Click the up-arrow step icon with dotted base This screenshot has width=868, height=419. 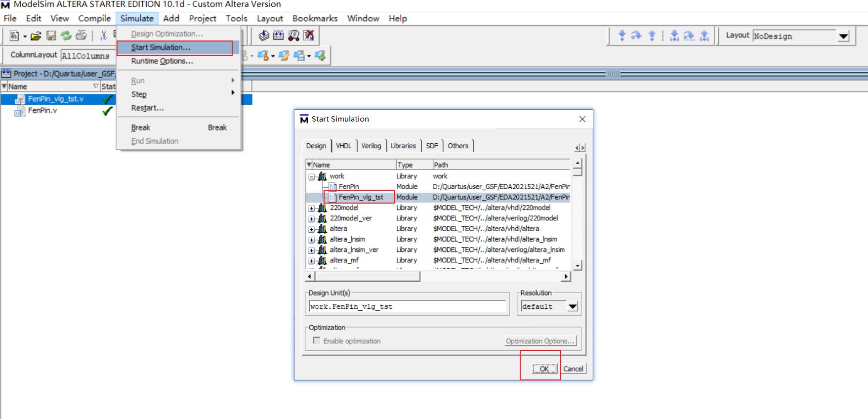(x=704, y=36)
